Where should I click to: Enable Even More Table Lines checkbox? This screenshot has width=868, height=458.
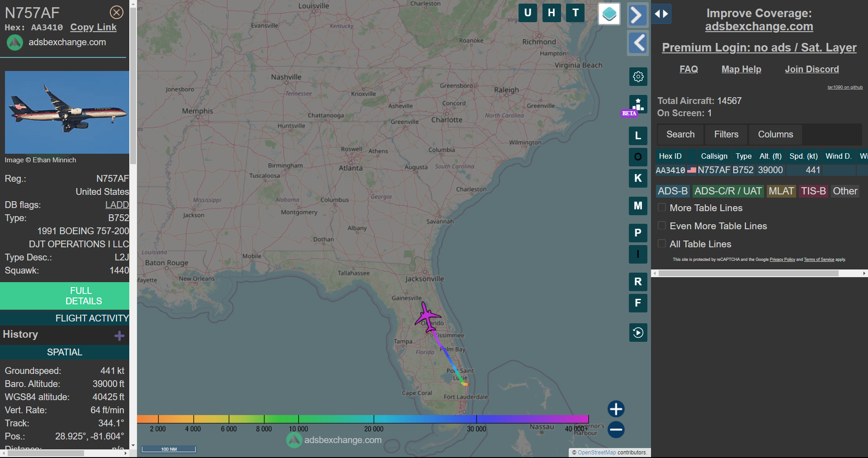pos(662,226)
